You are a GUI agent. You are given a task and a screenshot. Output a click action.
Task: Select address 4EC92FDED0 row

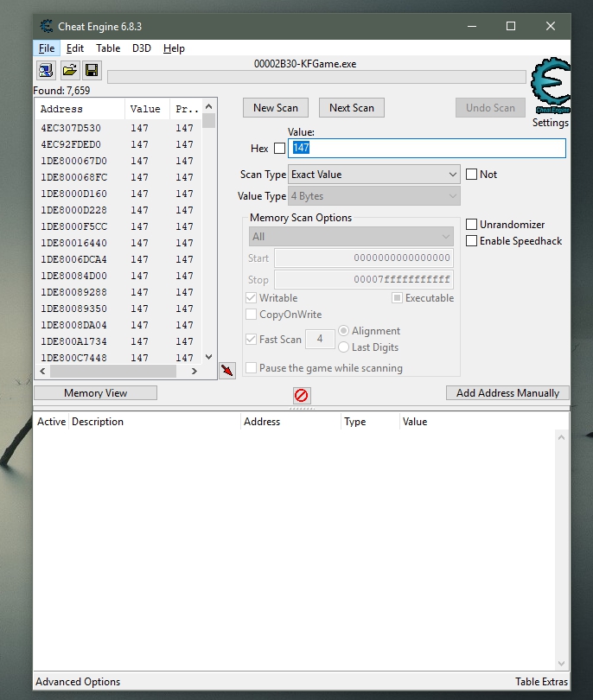tap(118, 144)
